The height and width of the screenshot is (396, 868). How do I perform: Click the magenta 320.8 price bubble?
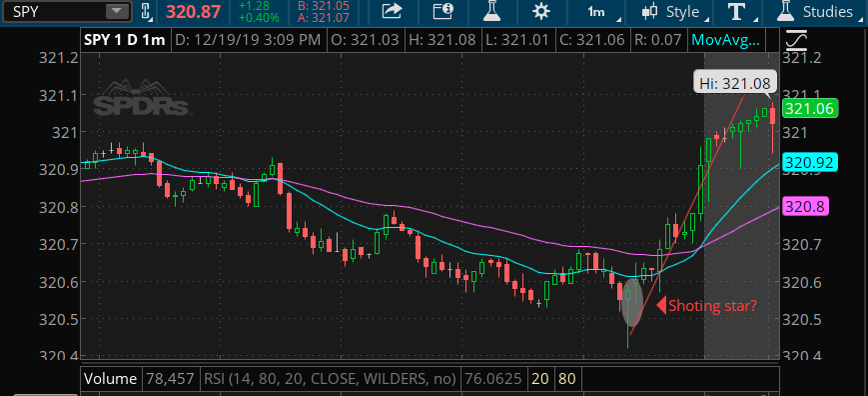point(804,207)
